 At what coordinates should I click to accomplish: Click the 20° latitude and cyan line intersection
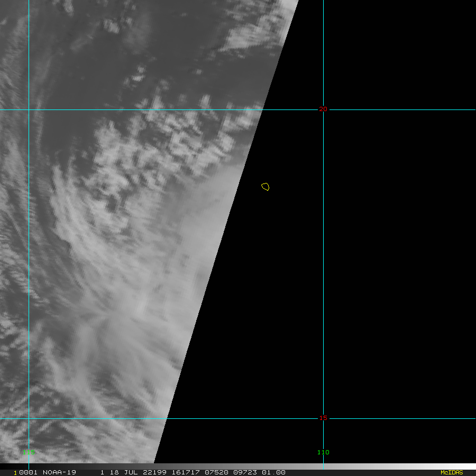(x=29, y=110)
